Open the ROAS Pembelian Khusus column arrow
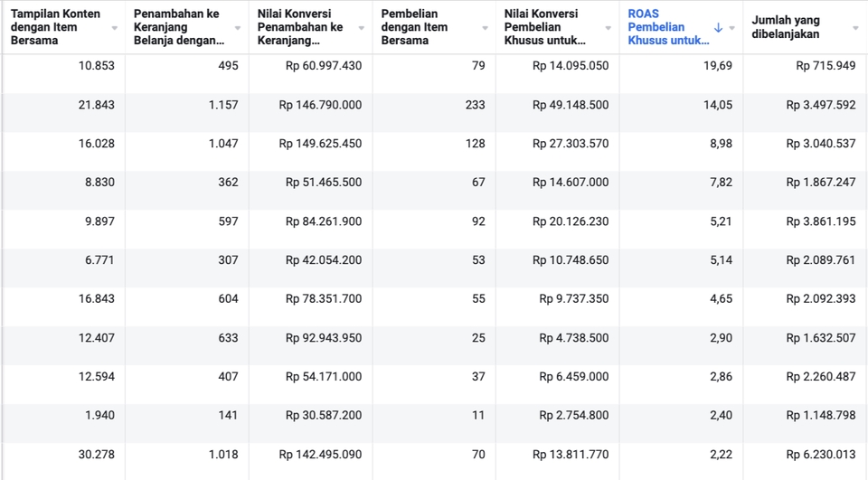The width and height of the screenshot is (868, 480). [731, 28]
